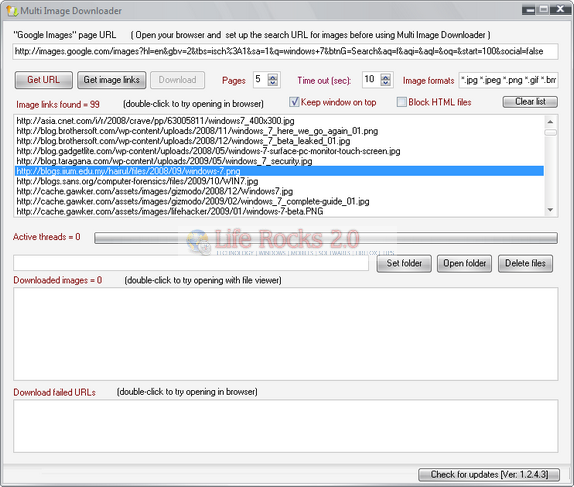574x487 pixels.
Task: Select gawker gizmodo 2008/12 Windows7.jpg link
Action: click(279, 191)
